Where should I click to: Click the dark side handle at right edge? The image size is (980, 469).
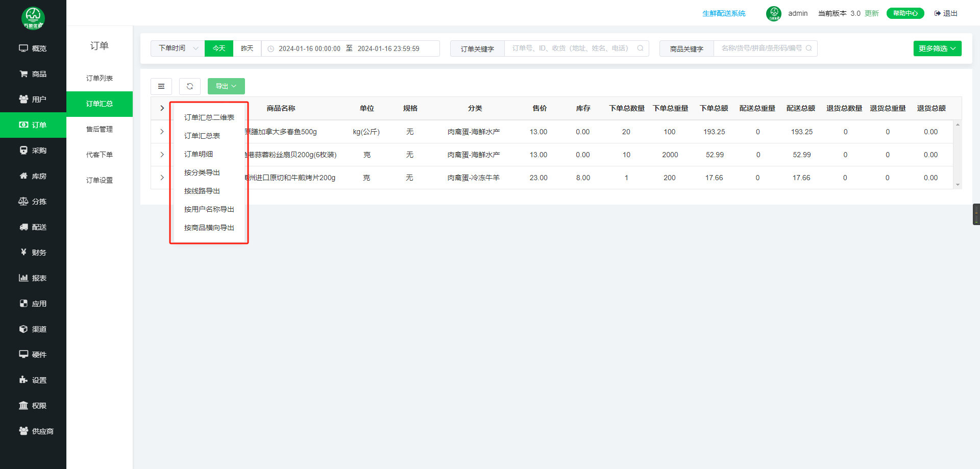click(976, 214)
